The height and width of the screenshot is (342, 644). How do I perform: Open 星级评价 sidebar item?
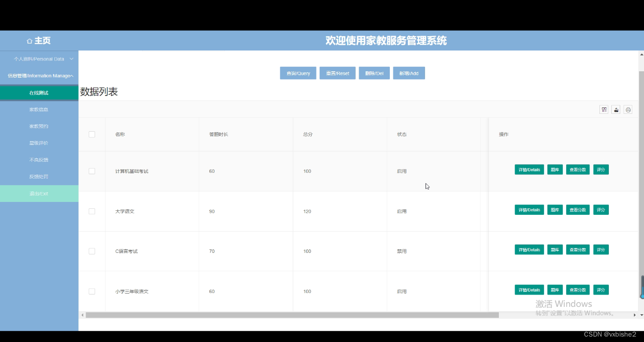(x=39, y=143)
